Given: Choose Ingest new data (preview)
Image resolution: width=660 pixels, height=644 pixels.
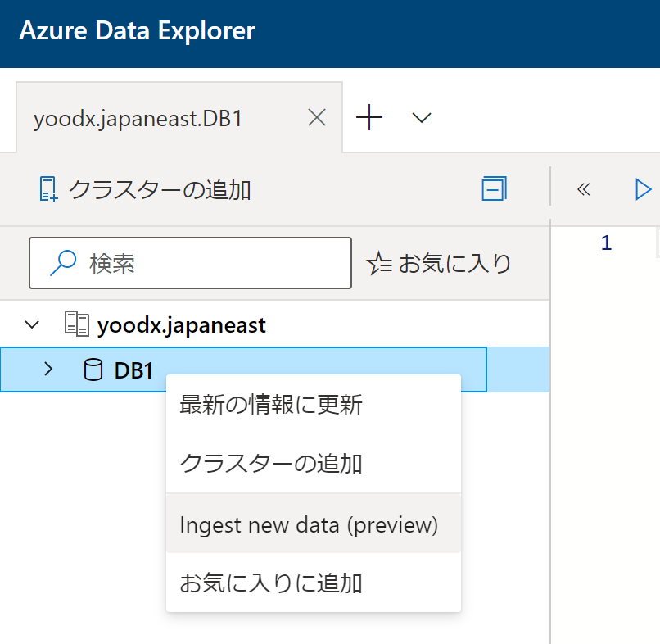Looking at the screenshot, I should tap(309, 524).
